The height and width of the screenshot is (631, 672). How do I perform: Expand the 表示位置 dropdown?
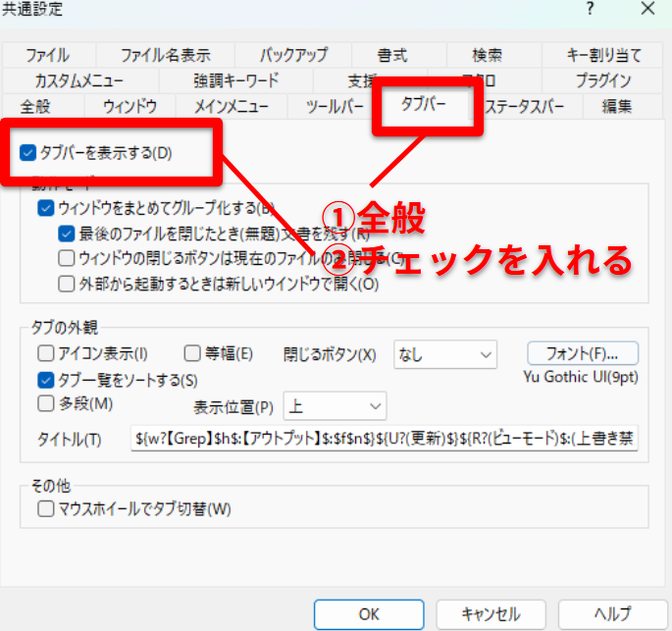click(x=335, y=405)
